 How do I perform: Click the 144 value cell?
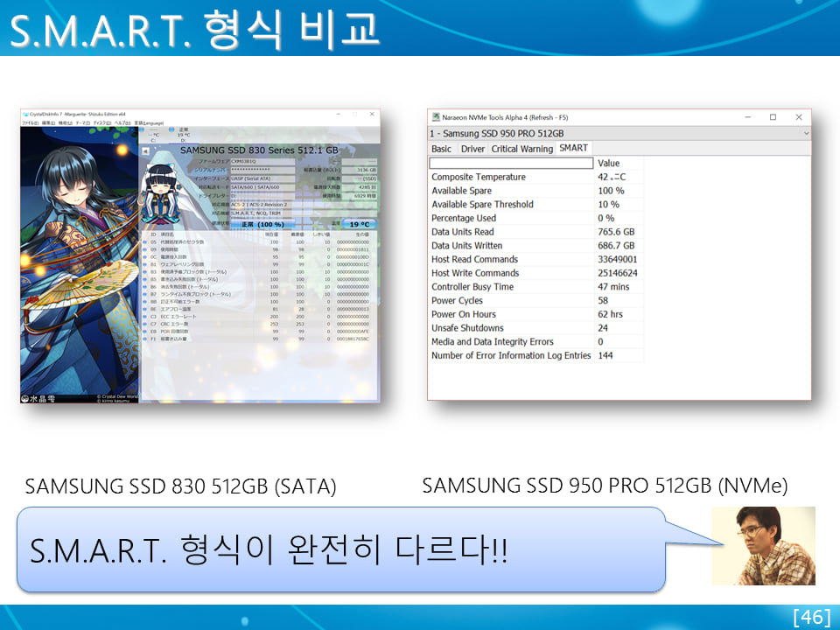click(619, 355)
